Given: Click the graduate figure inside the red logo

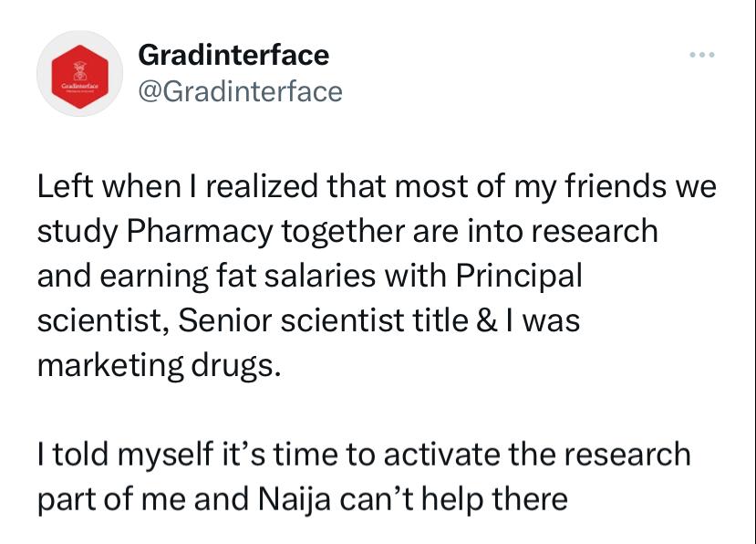Looking at the screenshot, I should pos(80,71).
